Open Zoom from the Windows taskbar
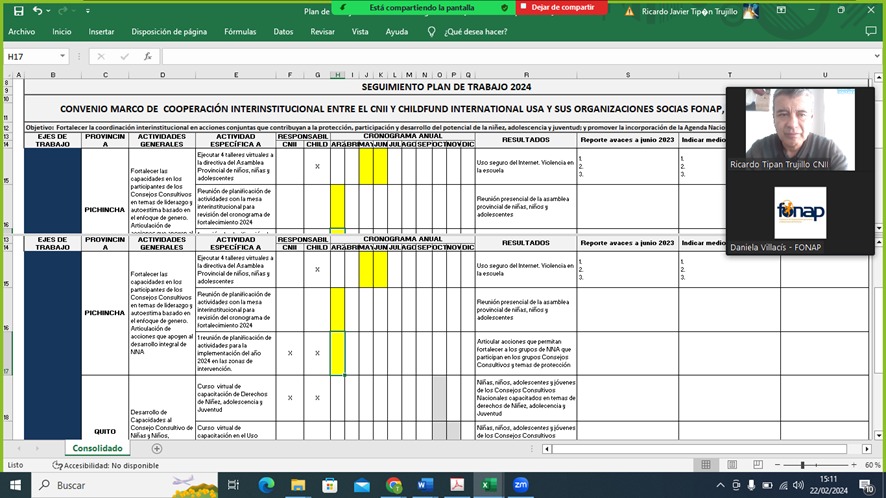 point(520,485)
